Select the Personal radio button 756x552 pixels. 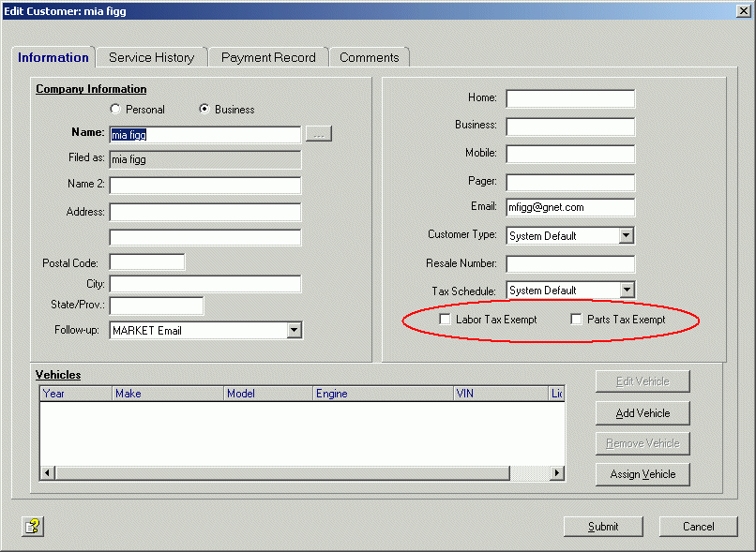click(115, 110)
